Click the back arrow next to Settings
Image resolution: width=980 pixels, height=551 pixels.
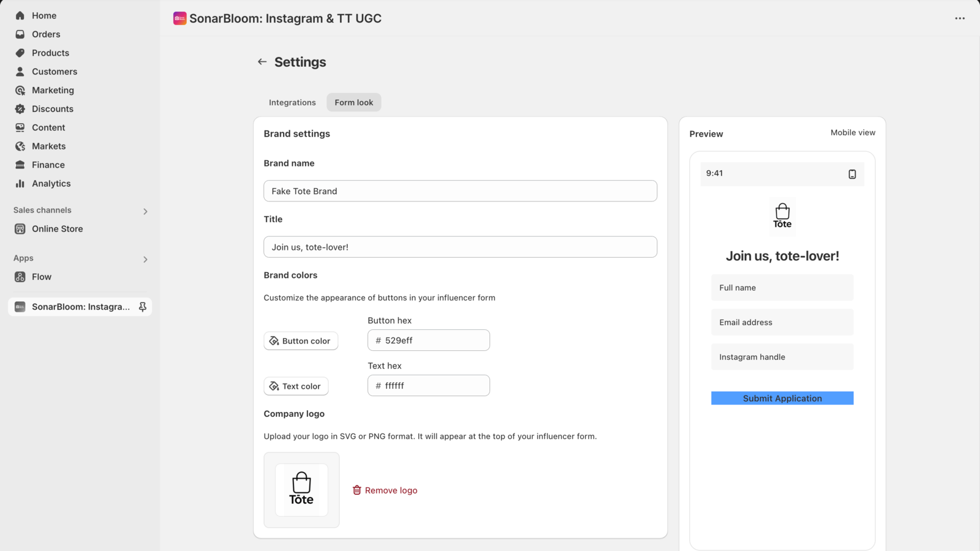point(262,61)
